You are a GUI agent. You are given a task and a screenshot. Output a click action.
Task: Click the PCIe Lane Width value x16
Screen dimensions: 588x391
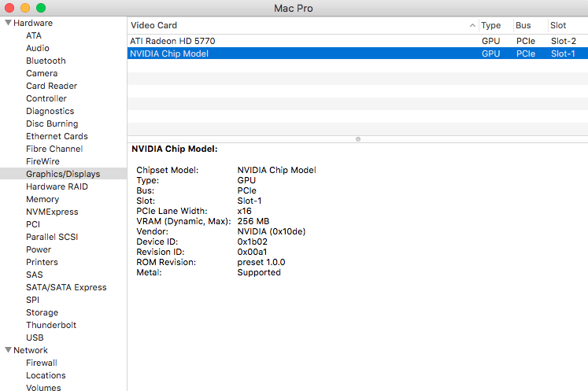245,211
